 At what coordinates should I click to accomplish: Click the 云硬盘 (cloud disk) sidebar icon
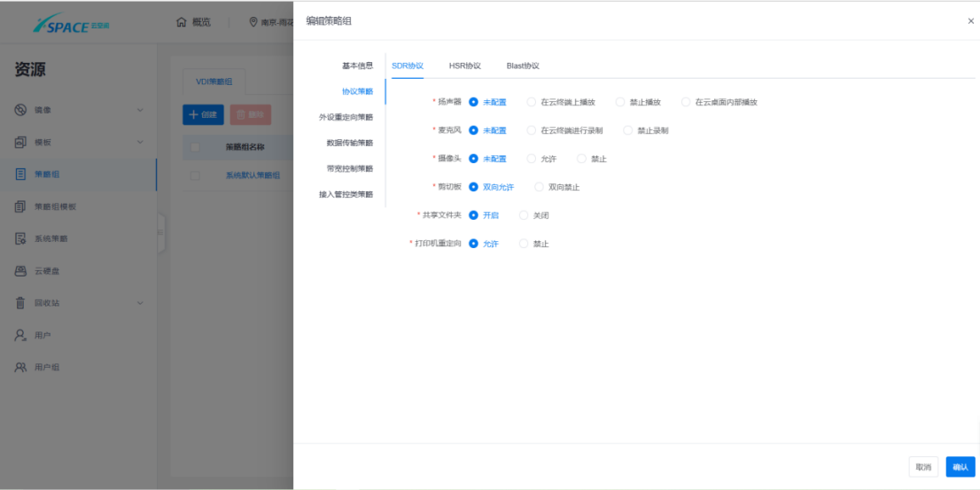pyautogui.click(x=20, y=270)
